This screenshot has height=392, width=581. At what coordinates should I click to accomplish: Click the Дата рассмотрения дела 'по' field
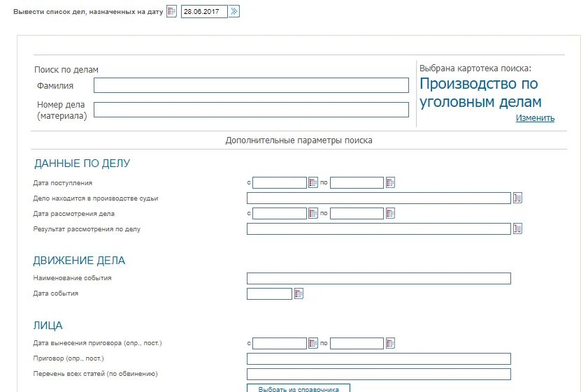point(357,213)
